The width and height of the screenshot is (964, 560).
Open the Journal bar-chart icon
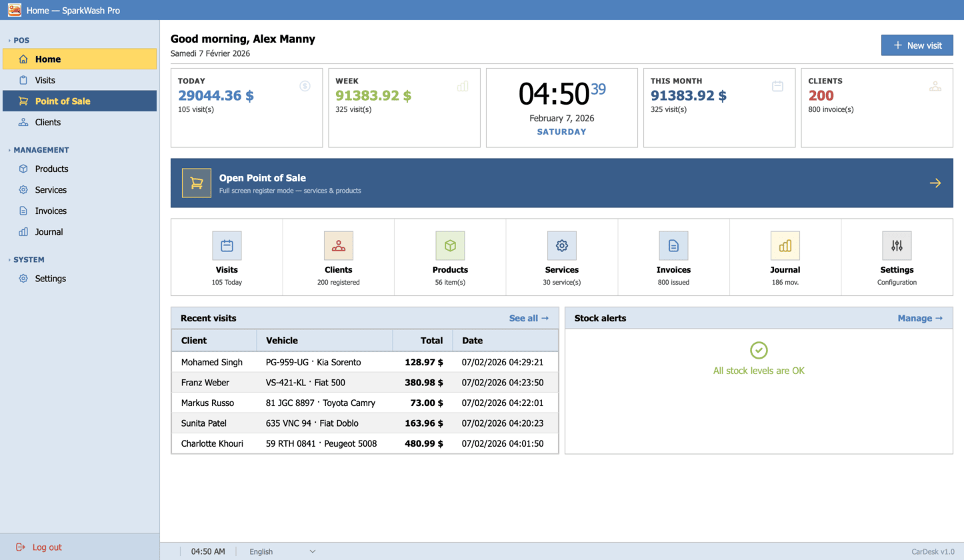[785, 245]
